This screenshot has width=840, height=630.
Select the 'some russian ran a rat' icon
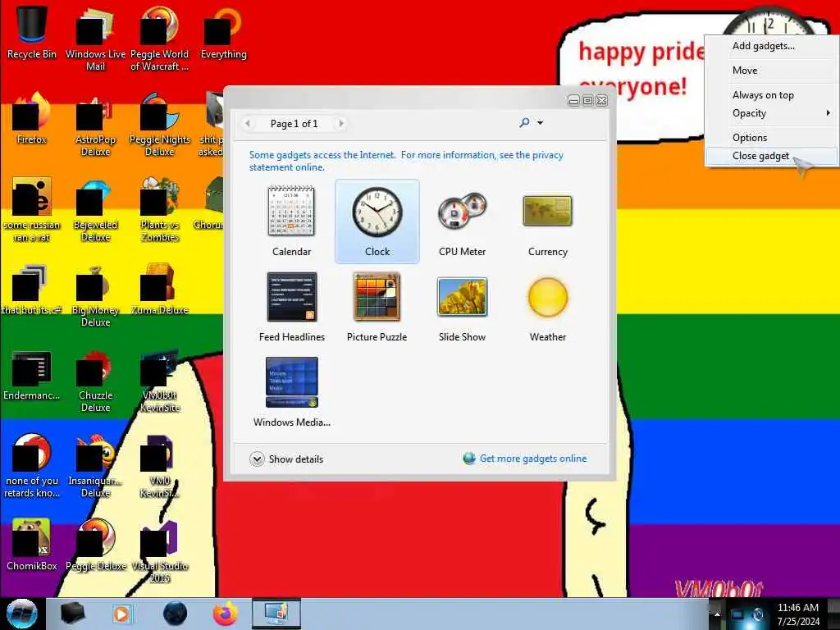[x=32, y=210]
